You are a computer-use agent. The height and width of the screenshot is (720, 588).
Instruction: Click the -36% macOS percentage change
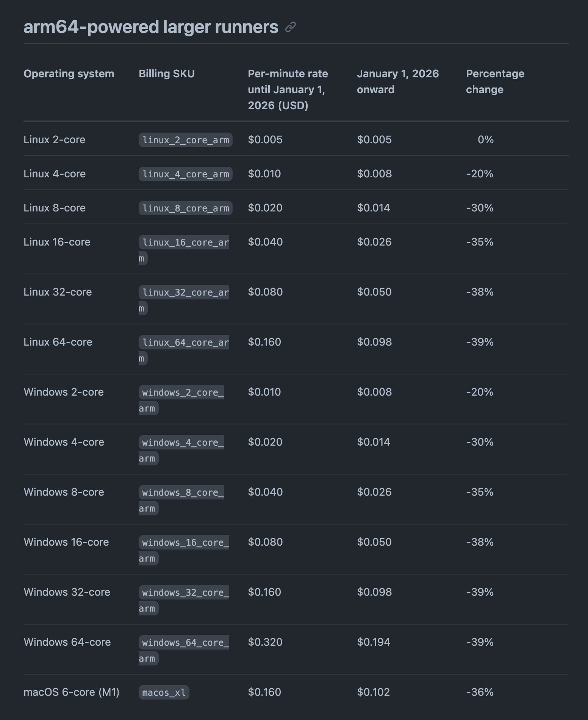pyautogui.click(x=480, y=692)
